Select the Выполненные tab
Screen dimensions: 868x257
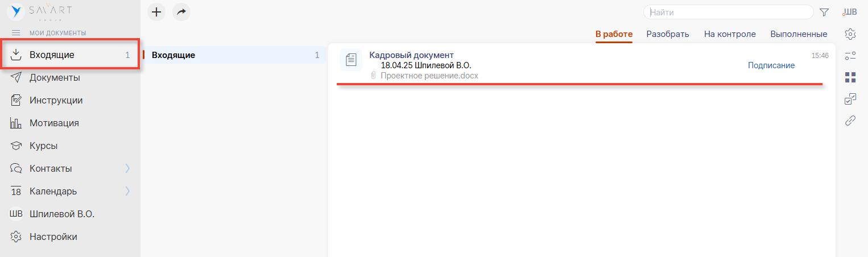click(x=799, y=34)
